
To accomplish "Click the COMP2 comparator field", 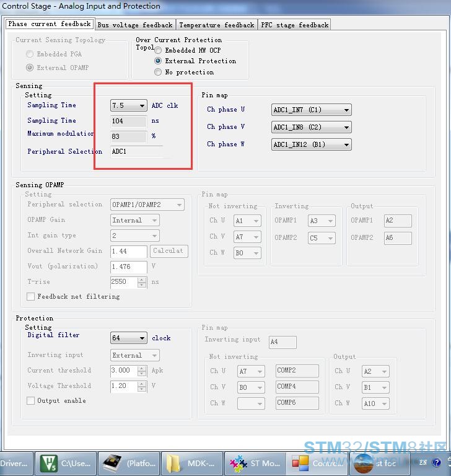I will point(297,371).
